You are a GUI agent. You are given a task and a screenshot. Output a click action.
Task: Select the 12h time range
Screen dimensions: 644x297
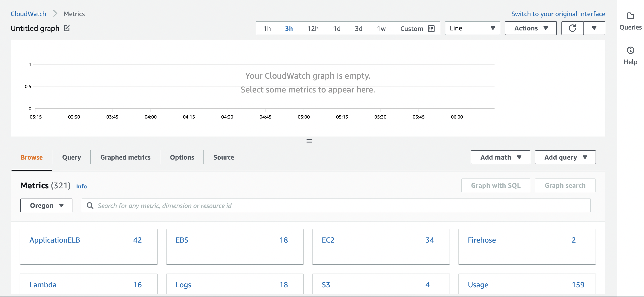coord(313,29)
